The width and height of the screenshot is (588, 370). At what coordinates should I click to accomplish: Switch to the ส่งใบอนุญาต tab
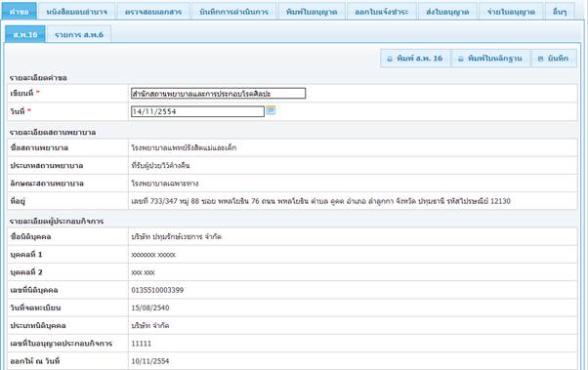pos(447,12)
